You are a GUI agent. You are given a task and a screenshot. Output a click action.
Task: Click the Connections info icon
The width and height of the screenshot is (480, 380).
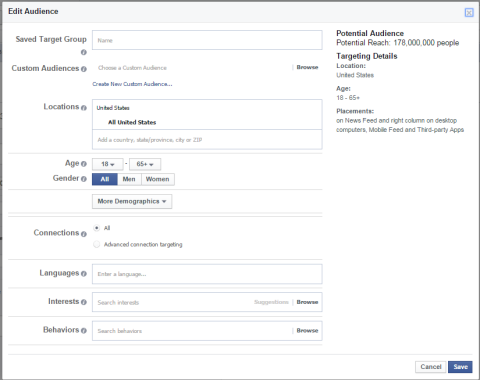click(84, 234)
